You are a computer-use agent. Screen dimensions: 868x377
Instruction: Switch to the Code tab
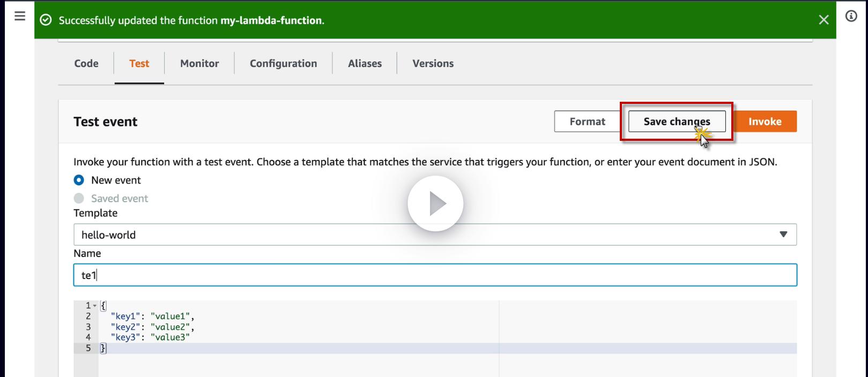(x=86, y=63)
